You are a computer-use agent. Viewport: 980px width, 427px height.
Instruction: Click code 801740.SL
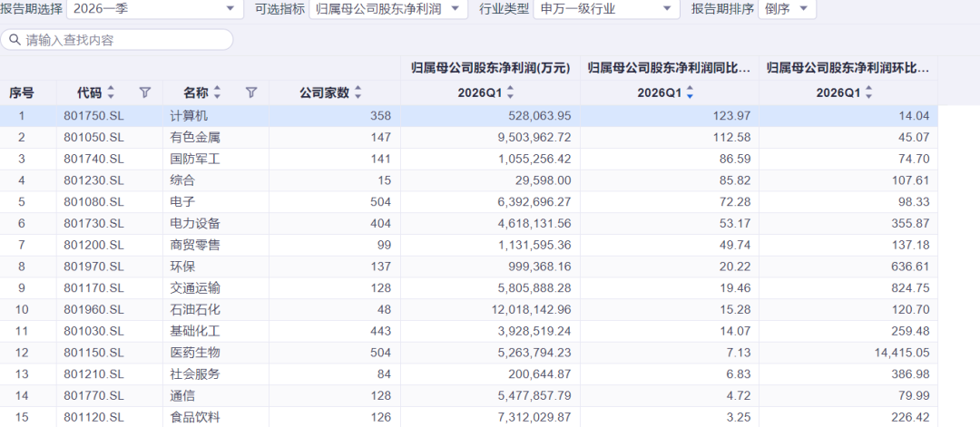93,160
